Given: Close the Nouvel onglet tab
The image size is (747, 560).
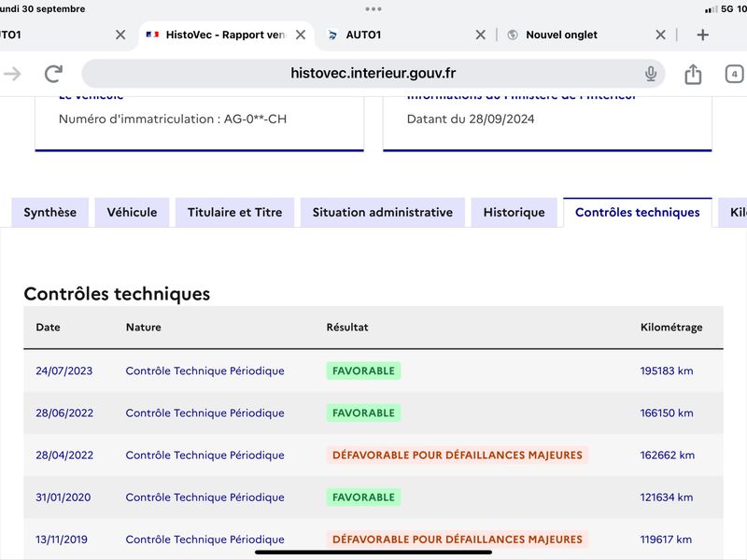Looking at the screenshot, I should tap(660, 35).
